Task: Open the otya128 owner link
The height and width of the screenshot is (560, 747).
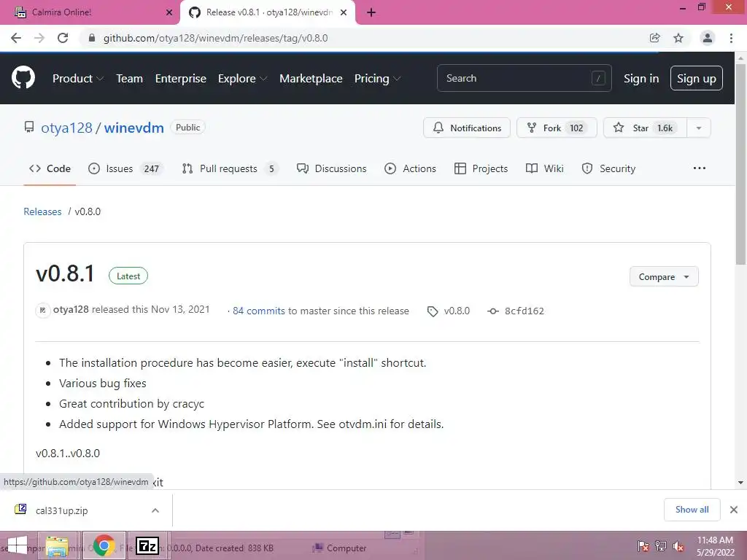Action: tap(66, 128)
